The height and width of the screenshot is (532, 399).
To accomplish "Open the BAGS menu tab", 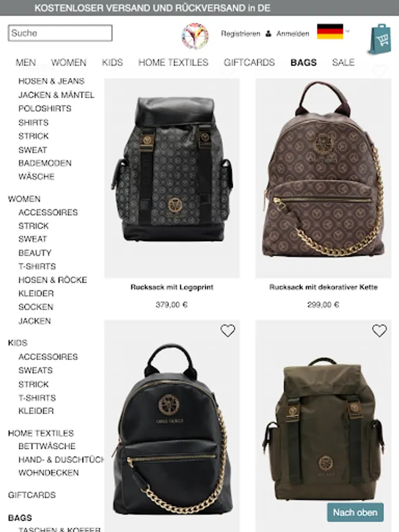I will coord(304,63).
